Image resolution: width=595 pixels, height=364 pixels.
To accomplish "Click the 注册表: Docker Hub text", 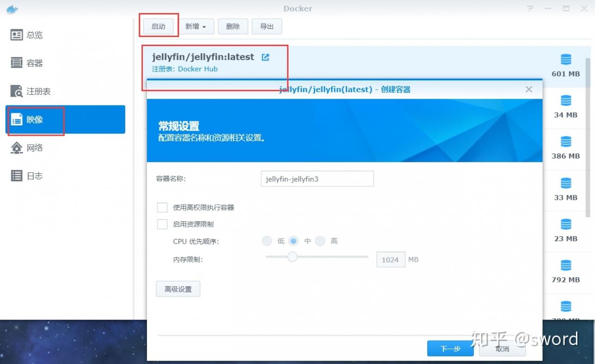I will point(185,69).
